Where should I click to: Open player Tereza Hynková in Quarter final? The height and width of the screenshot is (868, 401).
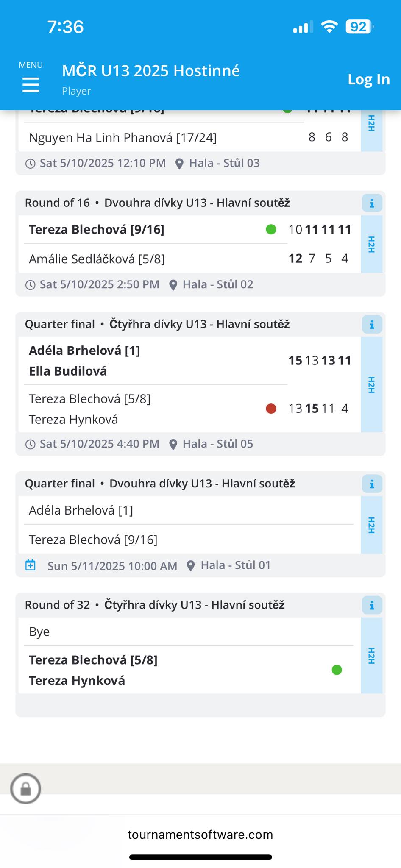coord(73,420)
